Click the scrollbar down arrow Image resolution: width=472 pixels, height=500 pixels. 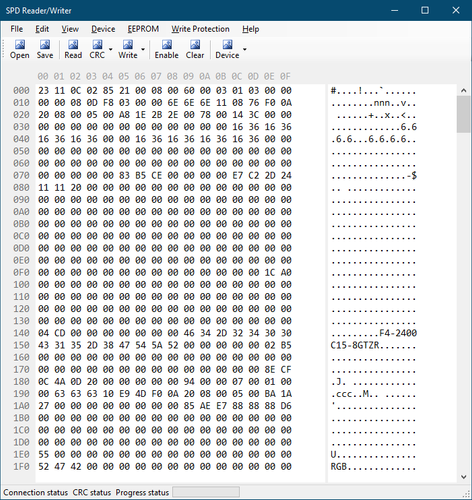click(x=463, y=477)
